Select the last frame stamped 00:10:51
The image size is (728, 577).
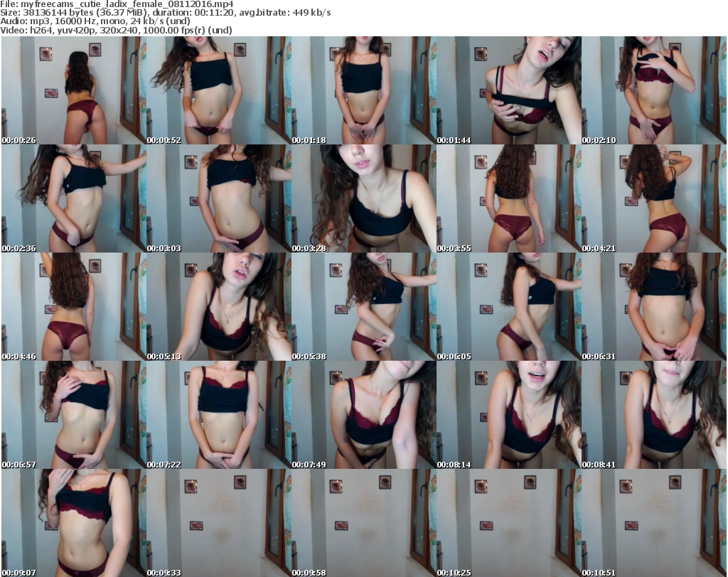[654, 523]
